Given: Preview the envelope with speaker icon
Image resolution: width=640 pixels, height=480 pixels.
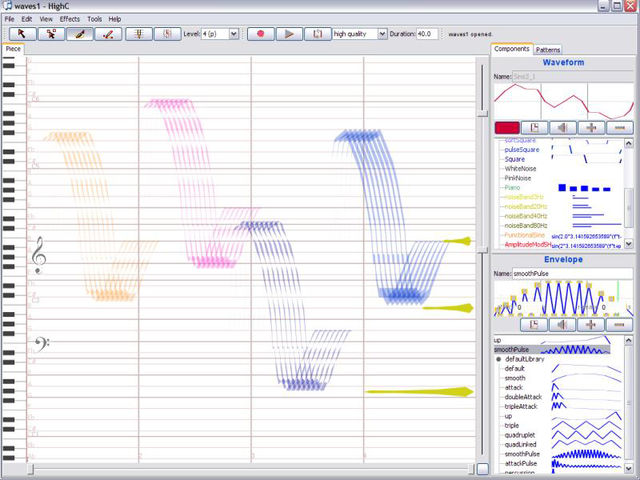Looking at the screenshot, I should click(x=562, y=325).
